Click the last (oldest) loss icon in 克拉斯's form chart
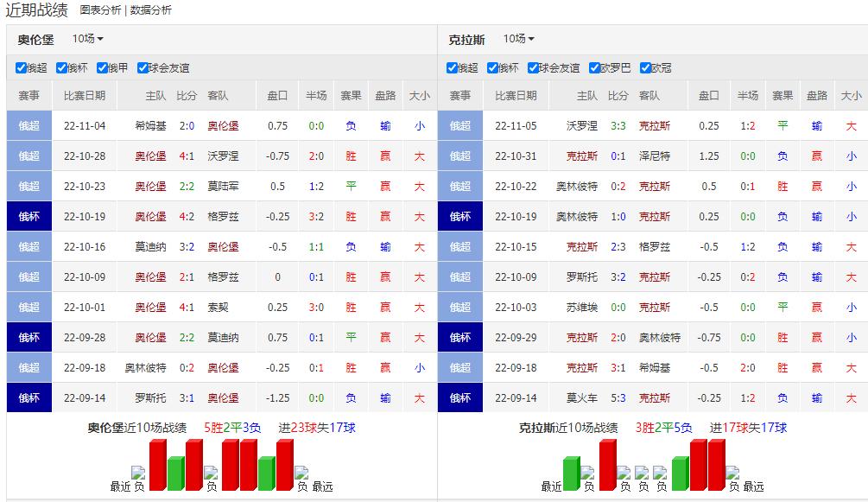The image size is (868, 502). click(732, 473)
